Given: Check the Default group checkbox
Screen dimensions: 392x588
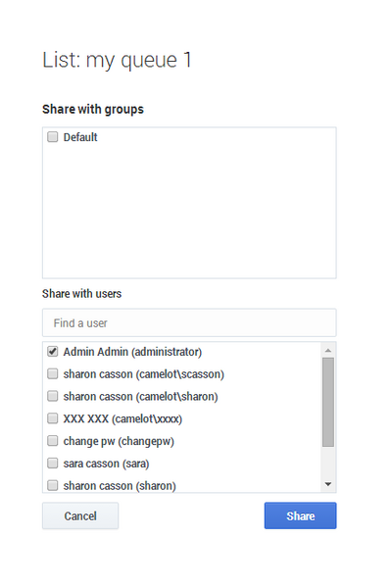Looking at the screenshot, I should [53, 137].
